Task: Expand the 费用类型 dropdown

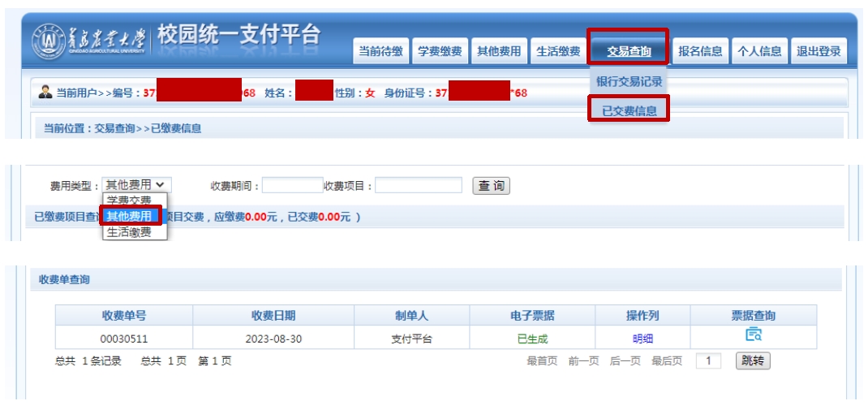Action: click(x=137, y=185)
